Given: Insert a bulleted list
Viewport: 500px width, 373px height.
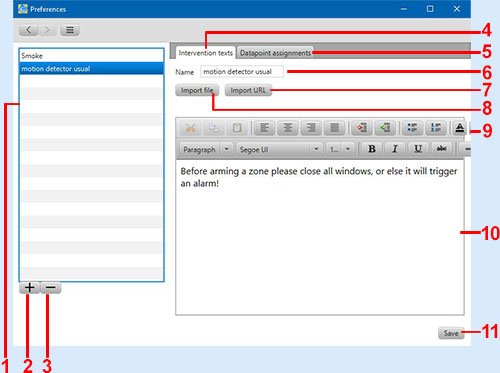Looking at the screenshot, I should point(412,128).
